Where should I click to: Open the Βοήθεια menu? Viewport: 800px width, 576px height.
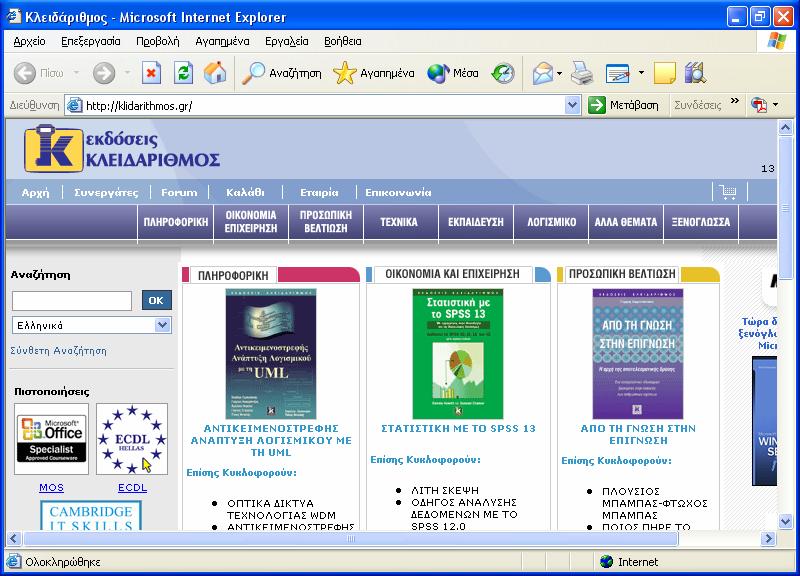tap(343, 41)
